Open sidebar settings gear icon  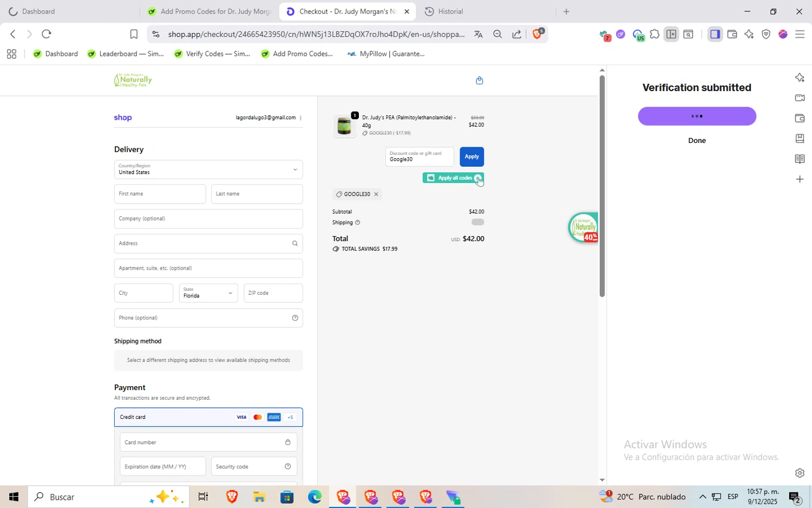[800, 473]
